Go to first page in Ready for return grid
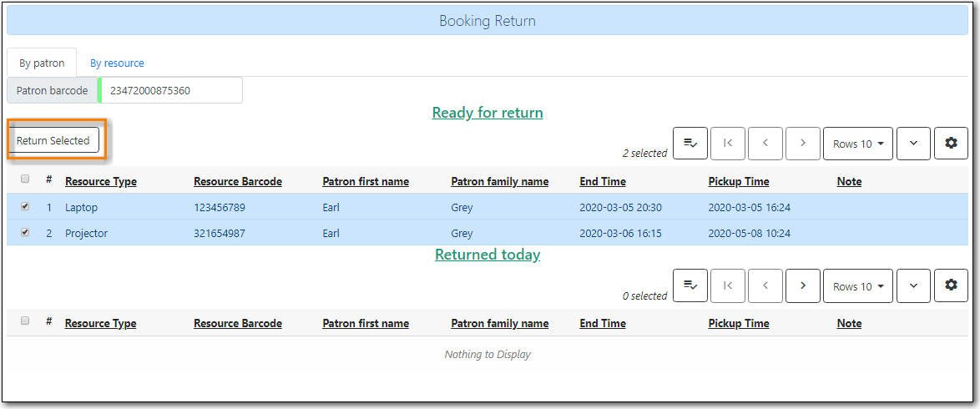 click(x=728, y=144)
